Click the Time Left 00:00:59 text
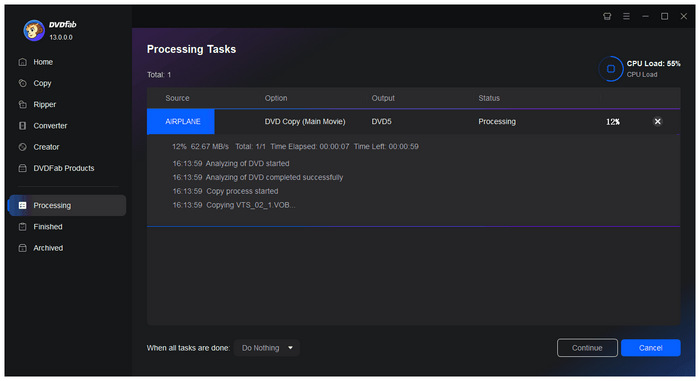The width and height of the screenshot is (700, 381). 386,147
